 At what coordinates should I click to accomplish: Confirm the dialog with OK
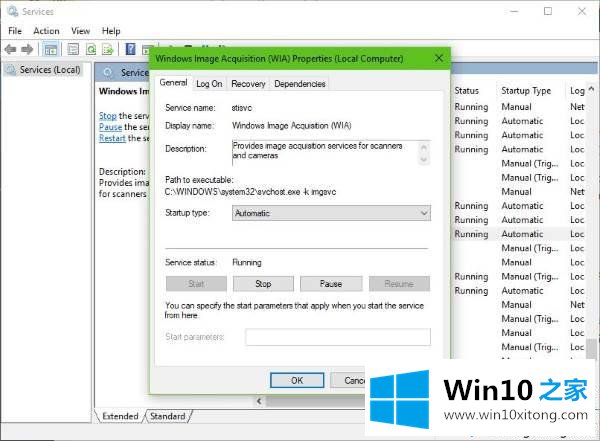(x=297, y=380)
